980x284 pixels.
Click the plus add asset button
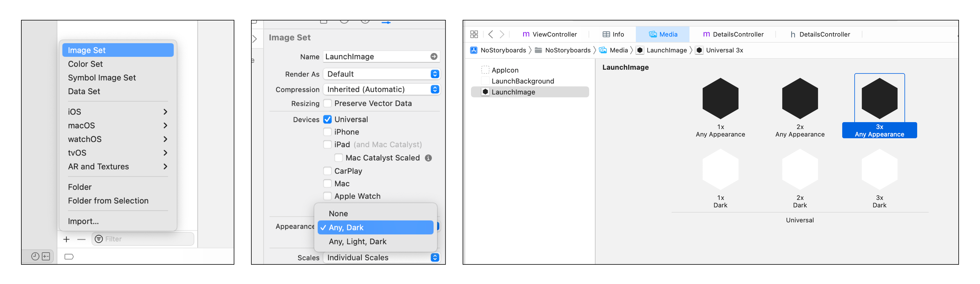tap(67, 239)
